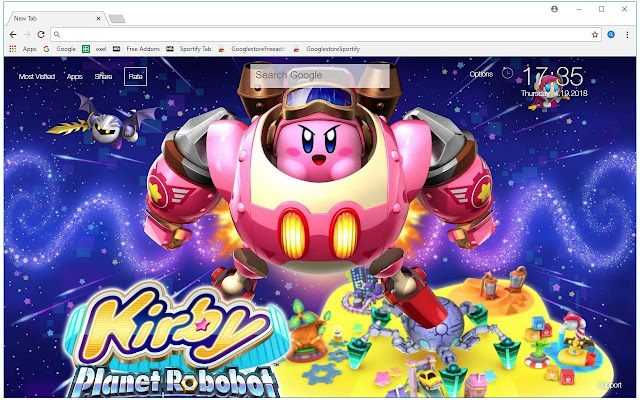Click the Support link
The height and width of the screenshot is (400, 640).
[x=610, y=385]
